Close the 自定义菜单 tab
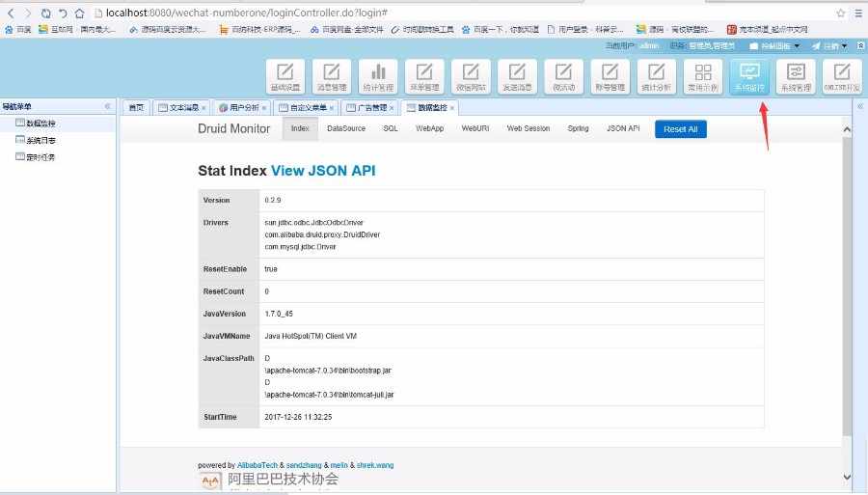The height and width of the screenshot is (495, 868). [331, 108]
